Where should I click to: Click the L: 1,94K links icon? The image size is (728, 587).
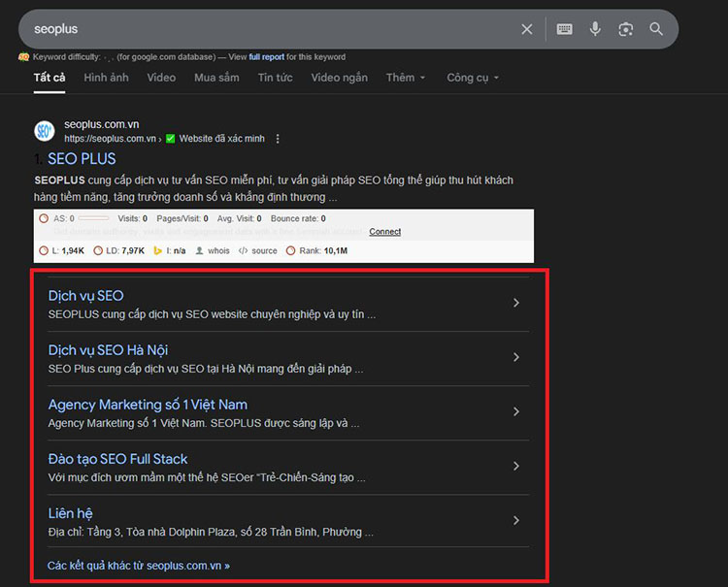tap(44, 251)
